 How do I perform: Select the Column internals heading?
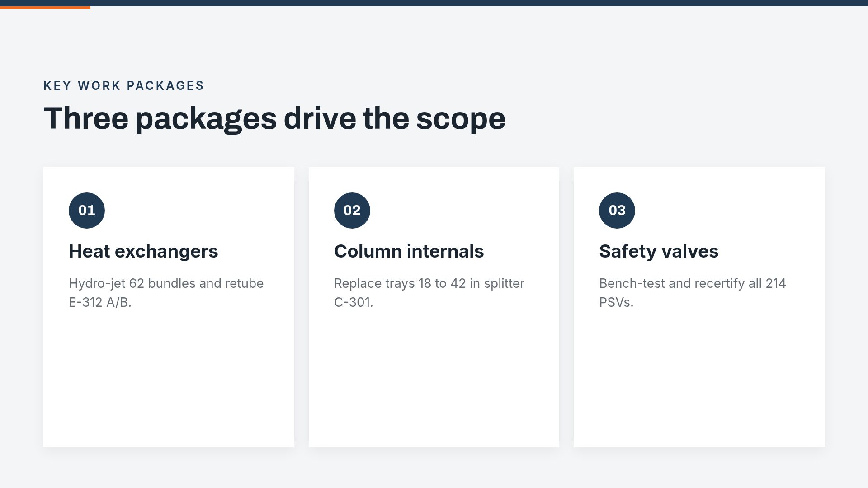[409, 251]
